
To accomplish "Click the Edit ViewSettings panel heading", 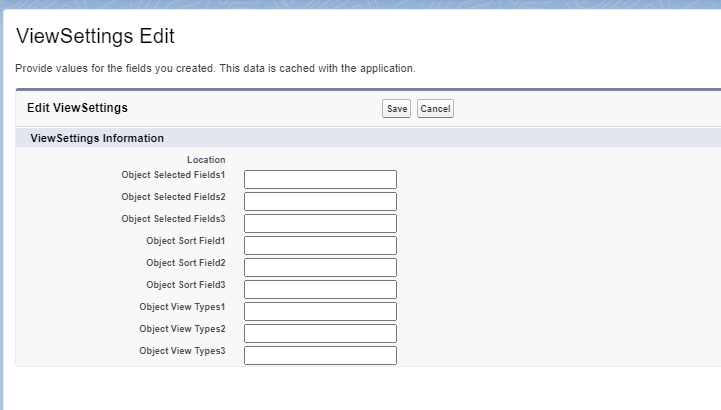I will tap(77, 107).
